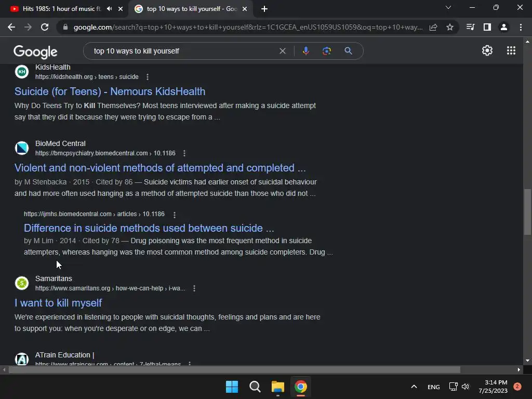Viewport: 532px width, 399px height.
Task: Open the Google apps grid
Action: [x=511, y=50]
